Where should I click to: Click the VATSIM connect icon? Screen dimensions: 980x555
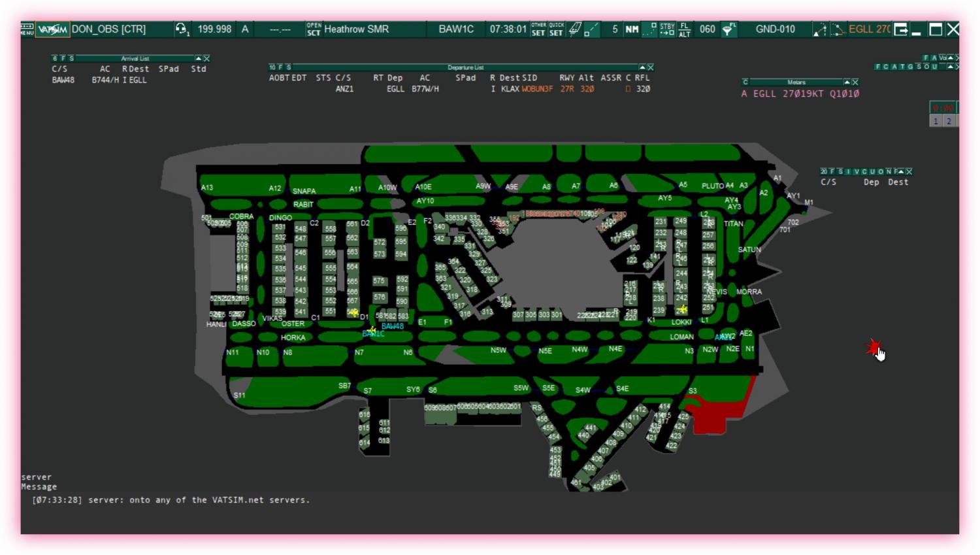coord(52,29)
